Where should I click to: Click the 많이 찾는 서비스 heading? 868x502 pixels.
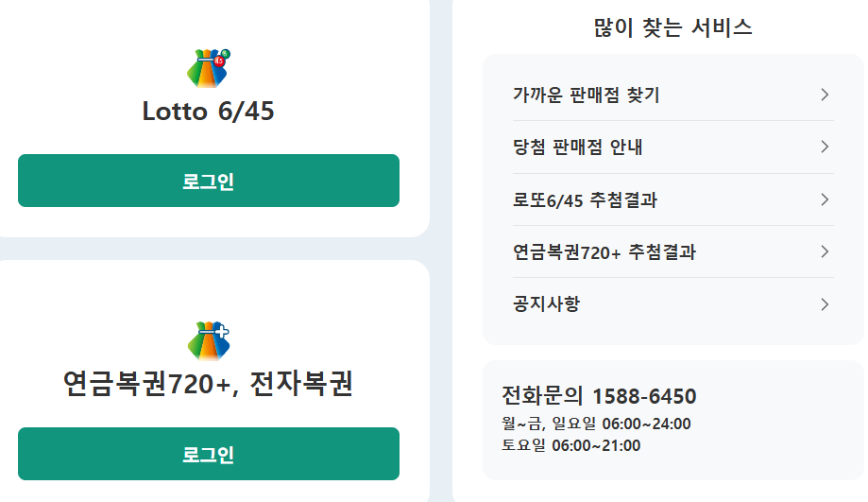(672, 27)
